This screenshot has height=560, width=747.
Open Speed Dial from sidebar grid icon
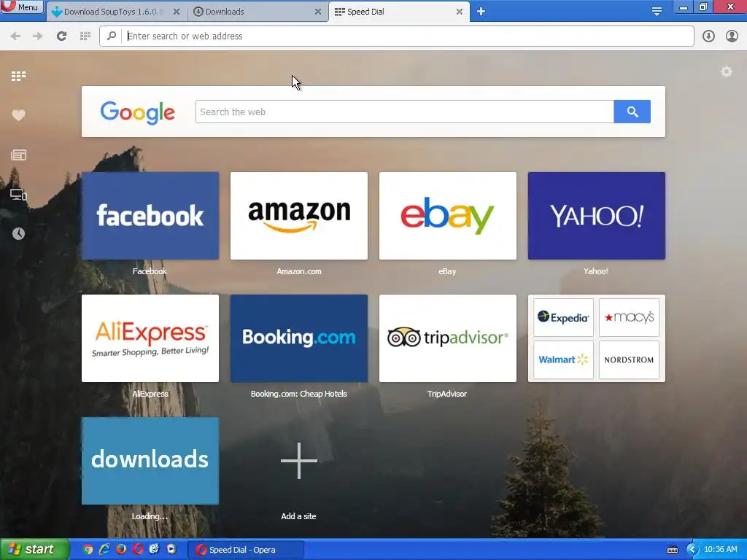(x=18, y=76)
